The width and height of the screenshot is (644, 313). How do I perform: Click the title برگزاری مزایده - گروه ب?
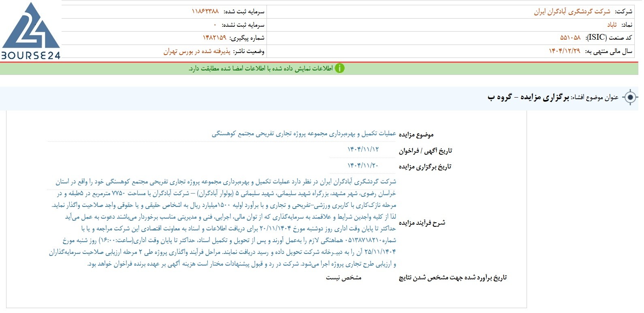(528, 97)
